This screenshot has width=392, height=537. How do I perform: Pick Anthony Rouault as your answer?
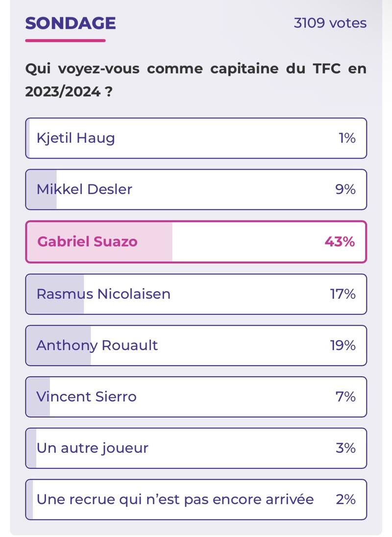tap(196, 345)
